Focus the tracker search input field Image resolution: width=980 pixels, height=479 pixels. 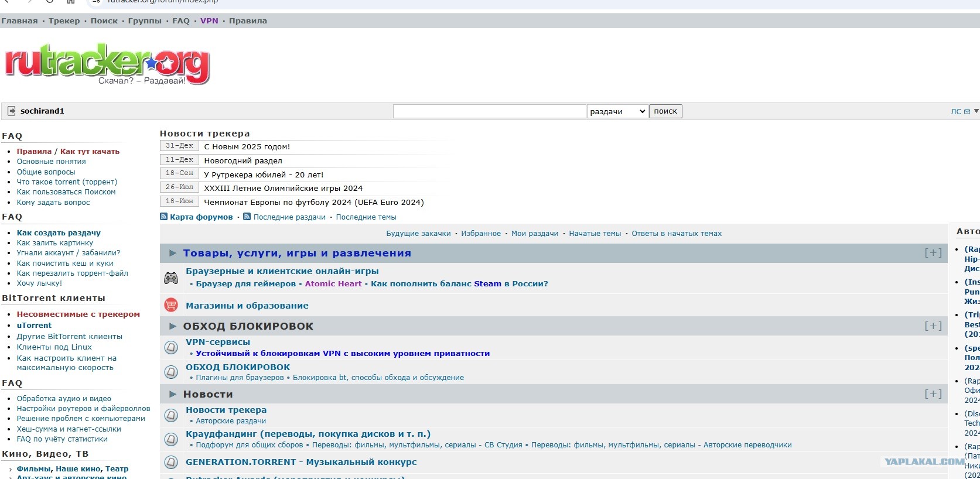(490, 111)
